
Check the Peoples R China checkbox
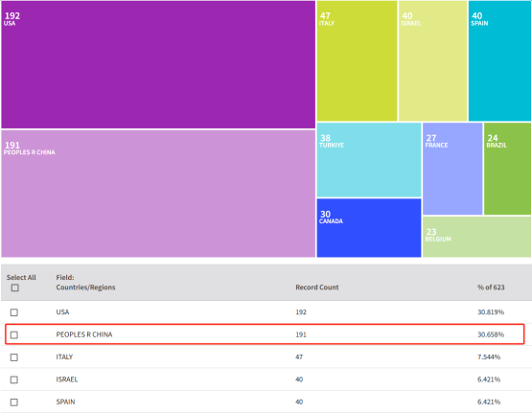14,334
